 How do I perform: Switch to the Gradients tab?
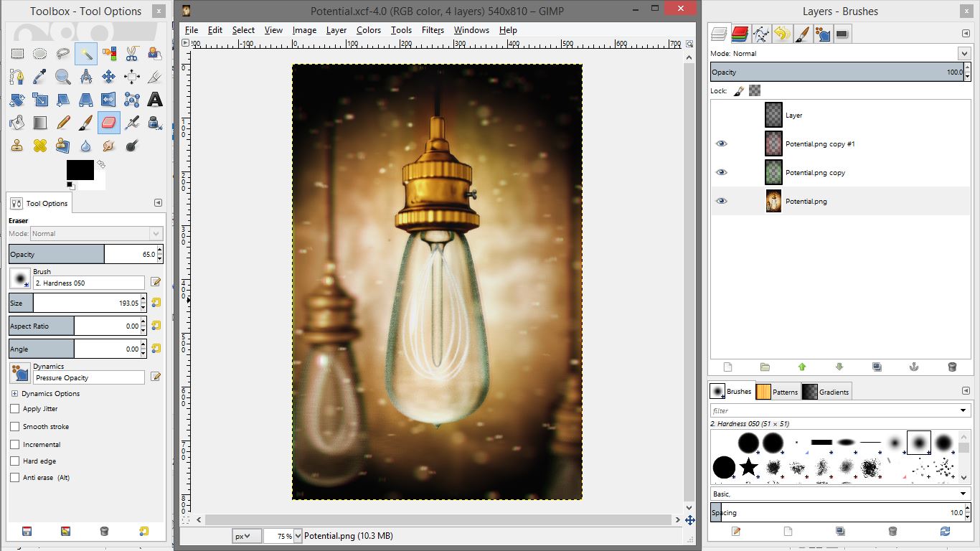(x=826, y=392)
